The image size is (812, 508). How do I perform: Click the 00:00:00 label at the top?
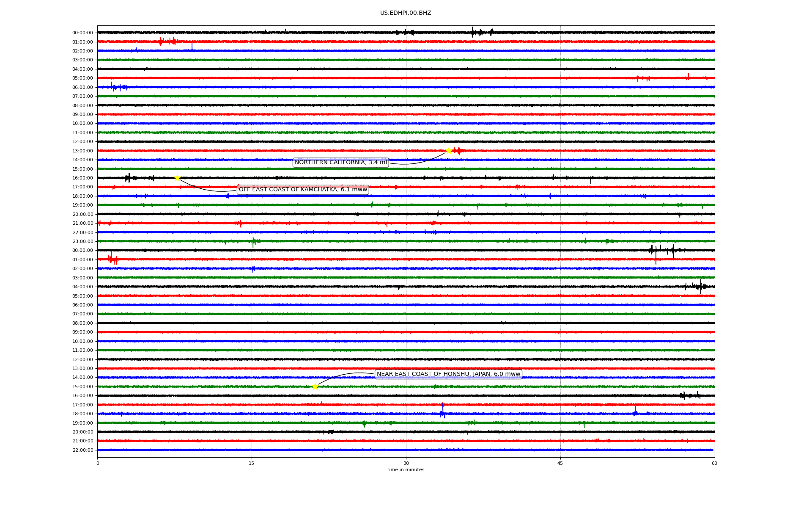click(82, 33)
